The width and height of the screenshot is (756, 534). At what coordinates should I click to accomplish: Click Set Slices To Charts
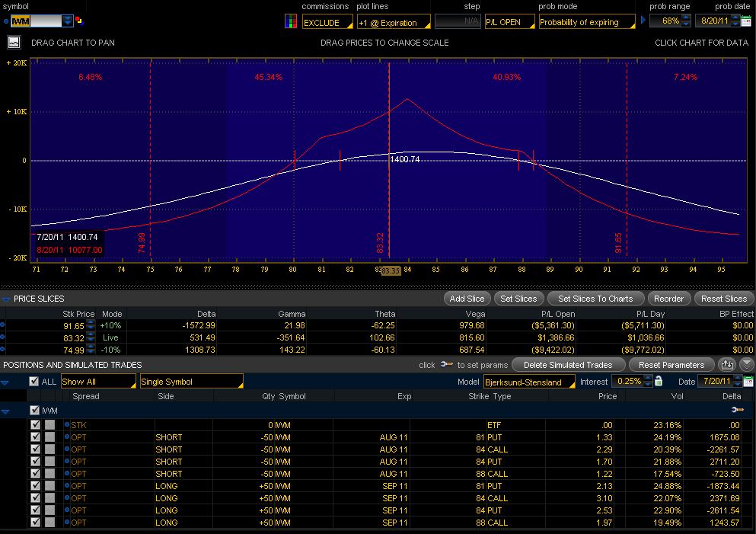tap(596, 299)
